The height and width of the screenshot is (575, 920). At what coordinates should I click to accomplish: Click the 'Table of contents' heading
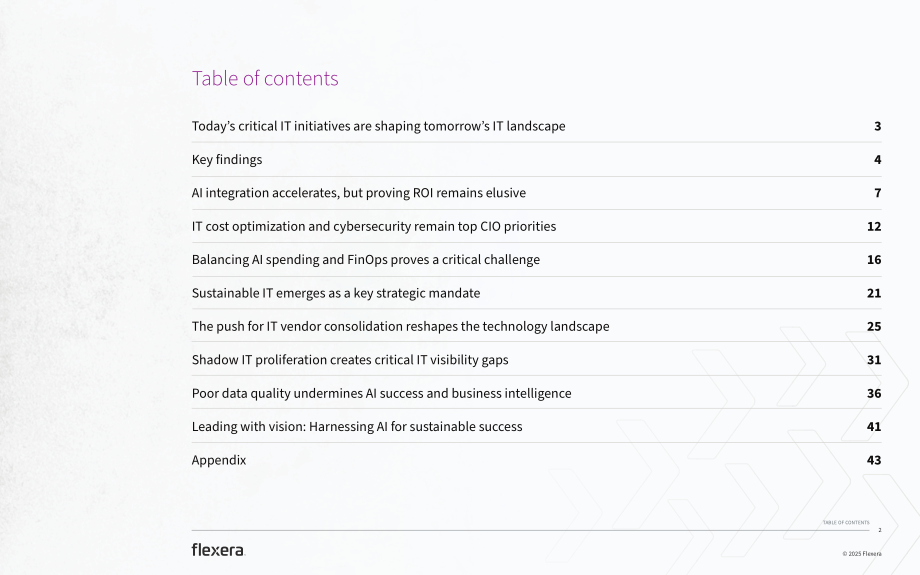click(265, 79)
